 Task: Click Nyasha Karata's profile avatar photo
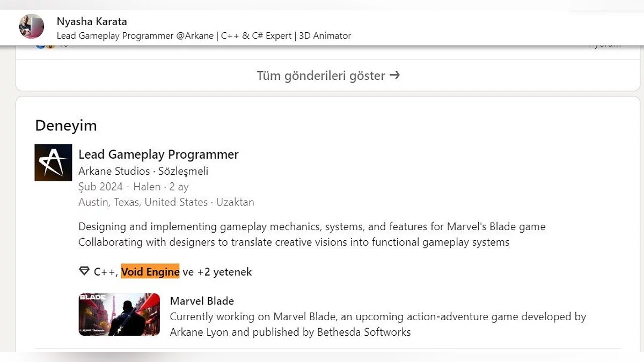coord(32,26)
